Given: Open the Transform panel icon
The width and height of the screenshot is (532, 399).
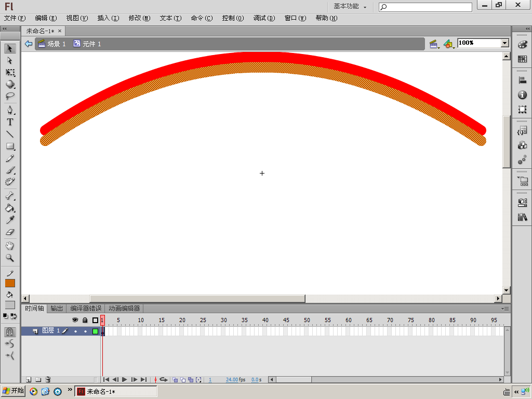Looking at the screenshot, I should click(523, 109).
